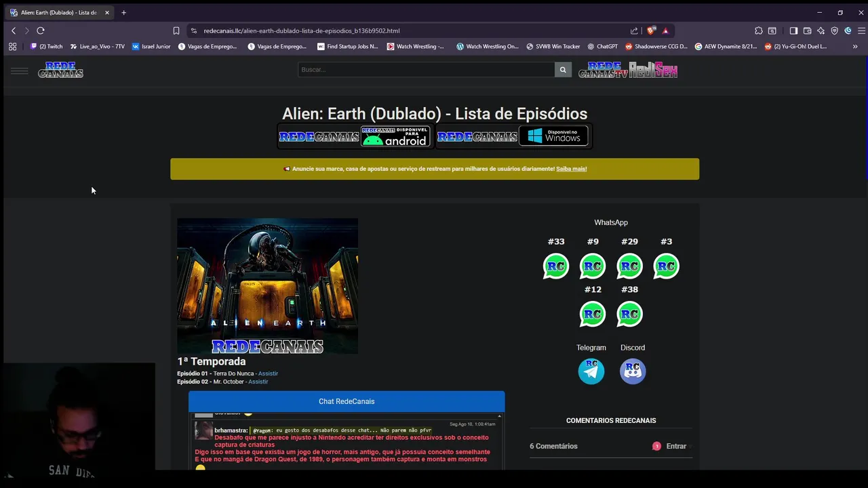Click the 1ª Temporada heading

click(212, 361)
